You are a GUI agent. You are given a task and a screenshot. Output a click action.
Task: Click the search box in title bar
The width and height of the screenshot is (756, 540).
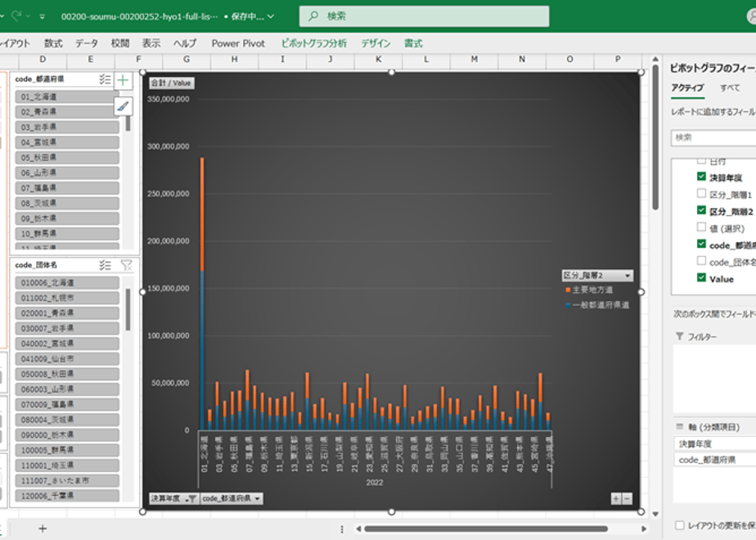(x=424, y=16)
